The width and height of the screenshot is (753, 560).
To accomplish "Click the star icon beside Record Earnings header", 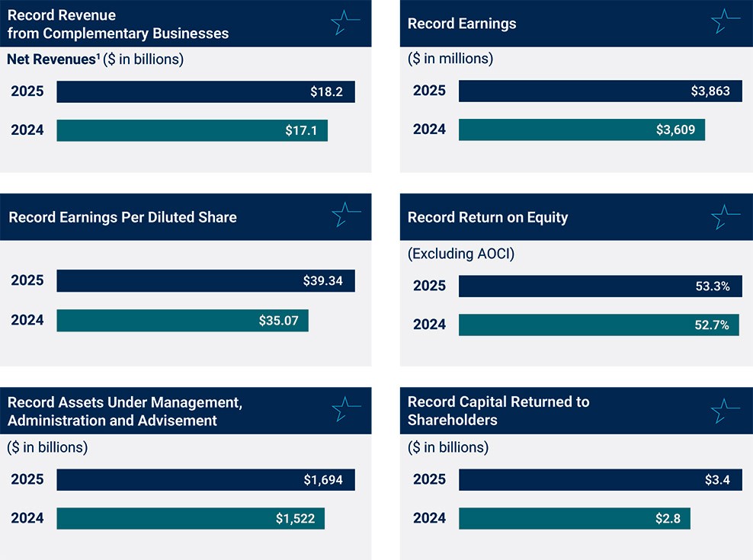I will (725, 22).
